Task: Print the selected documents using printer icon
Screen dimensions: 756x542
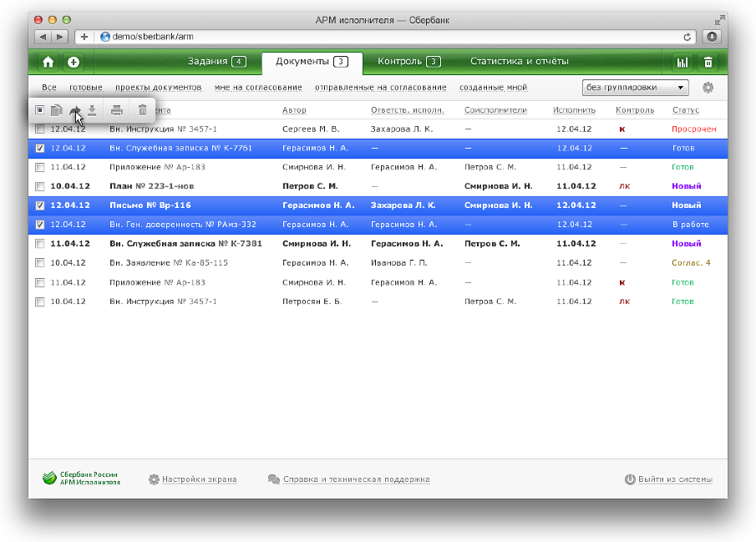Action: point(117,110)
